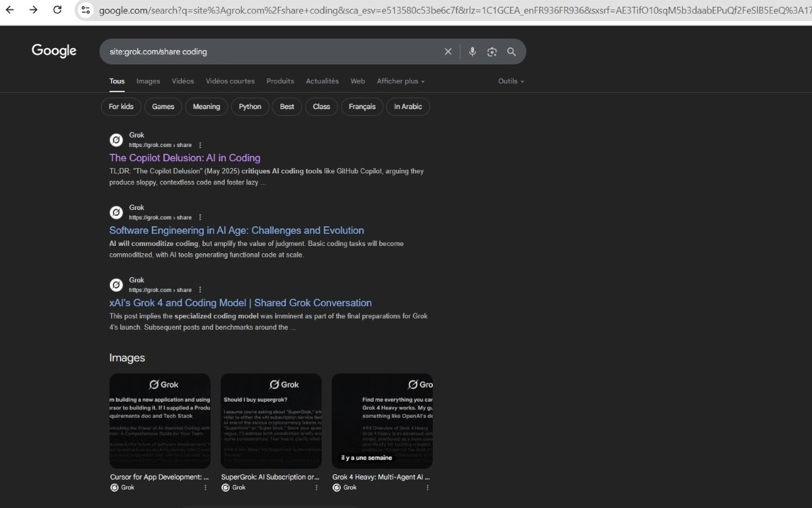
Task: Open xAI's Grok 4 and Coding Model link
Action: tap(240, 303)
